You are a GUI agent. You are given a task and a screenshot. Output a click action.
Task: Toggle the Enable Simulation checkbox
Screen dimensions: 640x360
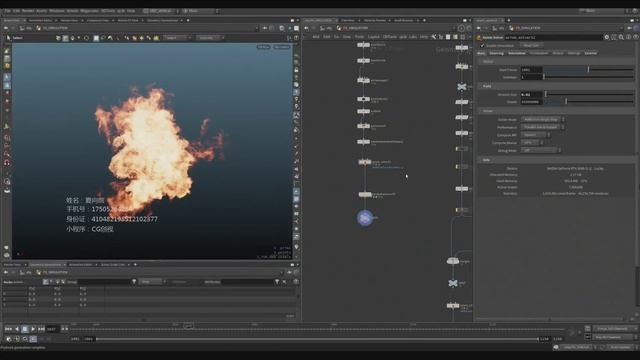pyautogui.click(x=482, y=46)
